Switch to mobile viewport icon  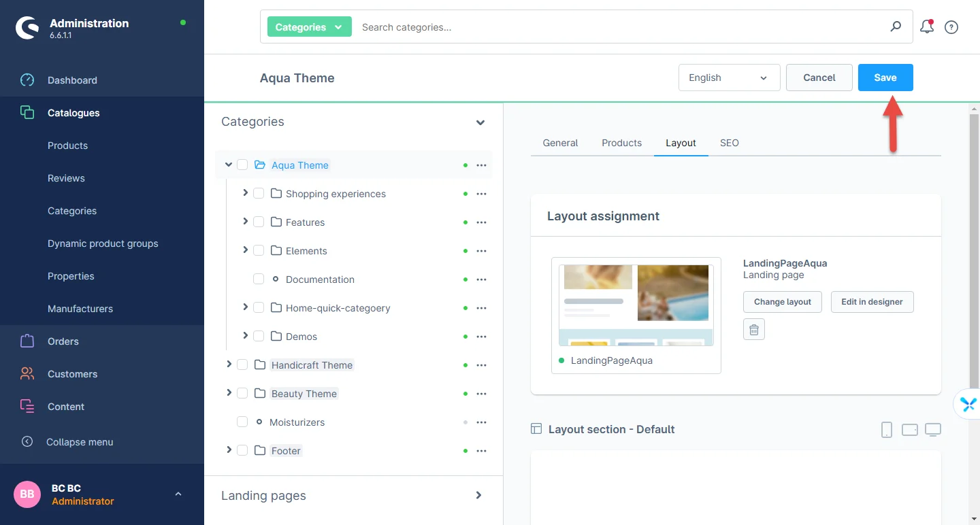tap(886, 430)
